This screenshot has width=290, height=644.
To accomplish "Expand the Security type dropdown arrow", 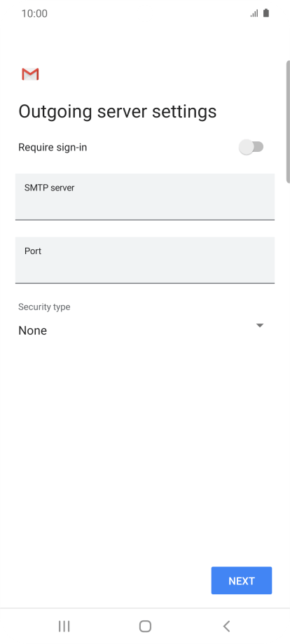I will [x=260, y=325].
